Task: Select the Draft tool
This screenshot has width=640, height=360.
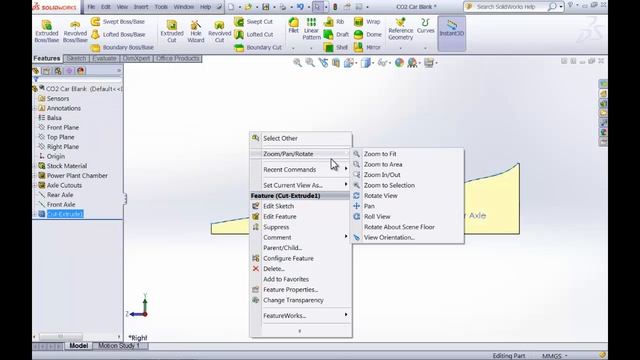Action: click(337, 35)
